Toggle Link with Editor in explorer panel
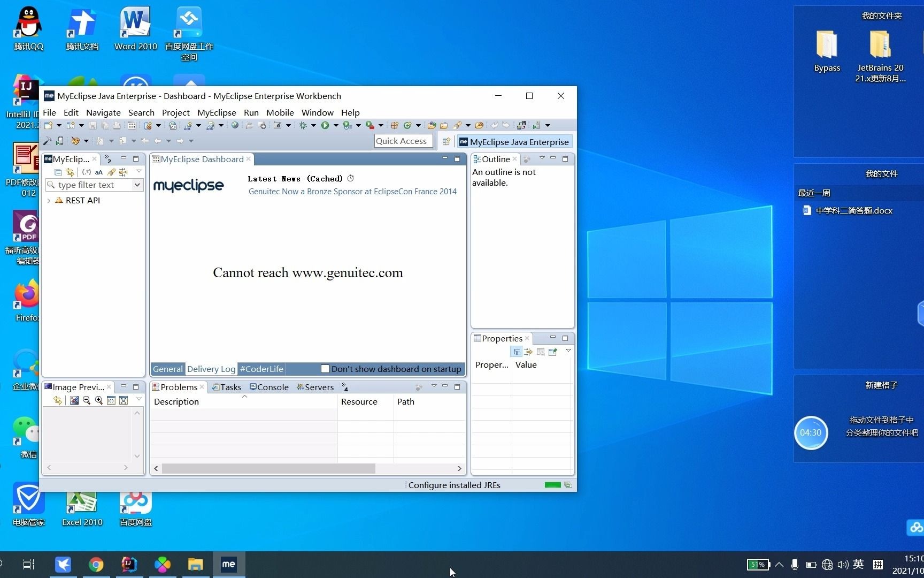Screen dimensions: 924x578 point(70,172)
